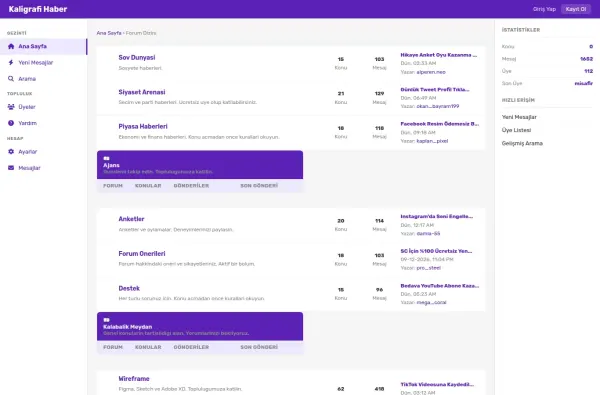Go to Ana Sayfa in the breadcrumb
This screenshot has height=395, width=600.
click(109, 33)
